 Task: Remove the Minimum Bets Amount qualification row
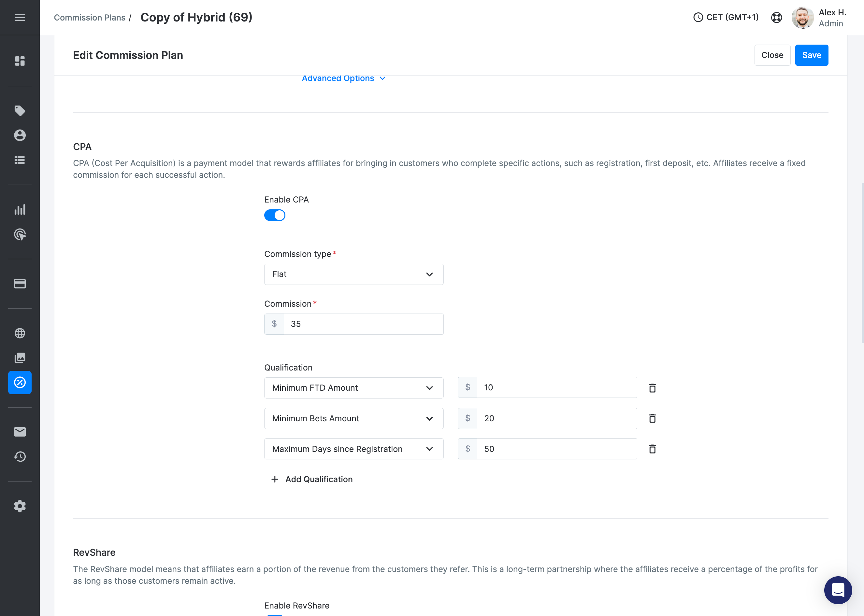click(x=652, y=418)
